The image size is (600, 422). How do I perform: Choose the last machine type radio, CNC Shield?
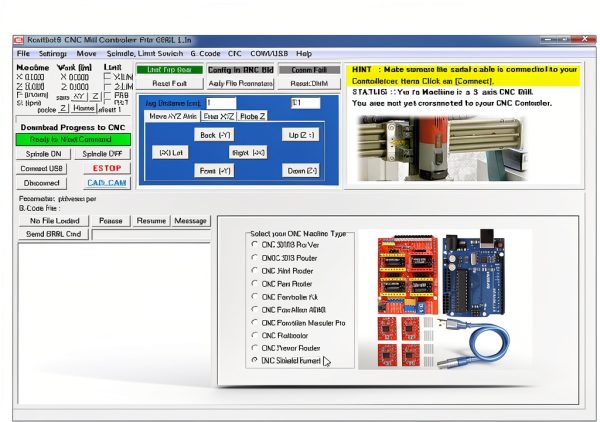click(x=254, y=360)
